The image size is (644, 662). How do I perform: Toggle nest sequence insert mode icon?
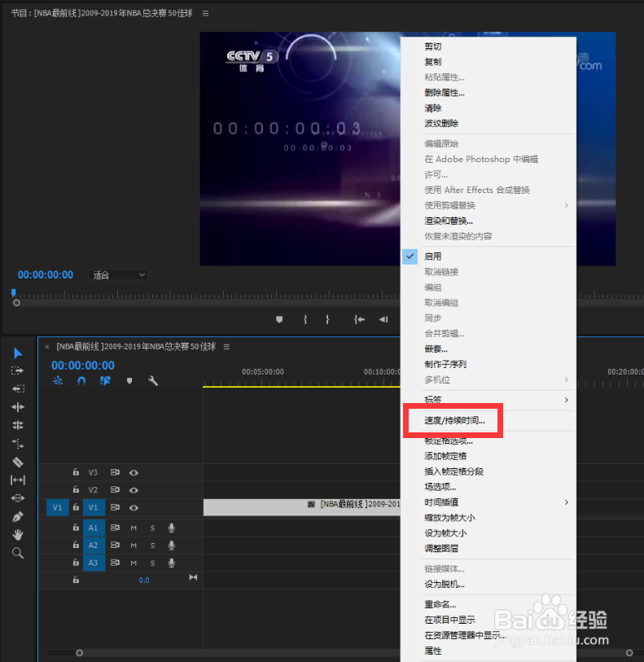pos(58,381)
